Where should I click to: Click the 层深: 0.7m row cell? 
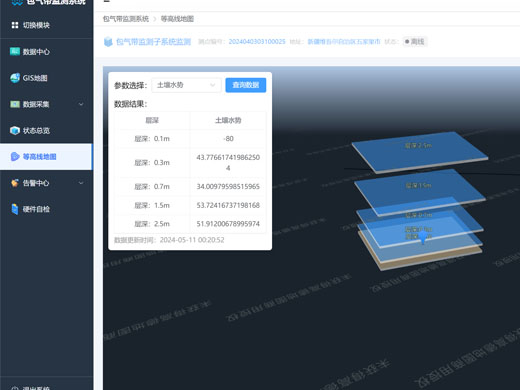[x=152, y=187]
